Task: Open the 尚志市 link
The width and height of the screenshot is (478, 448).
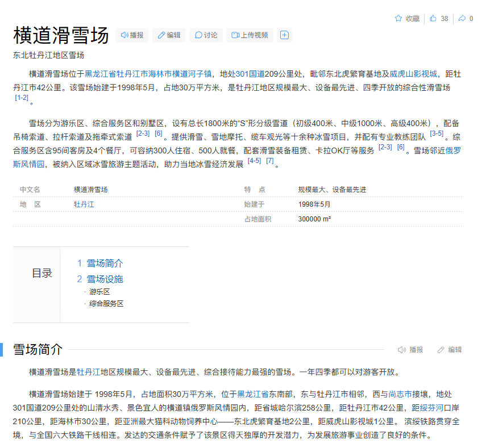Action: 400,394
